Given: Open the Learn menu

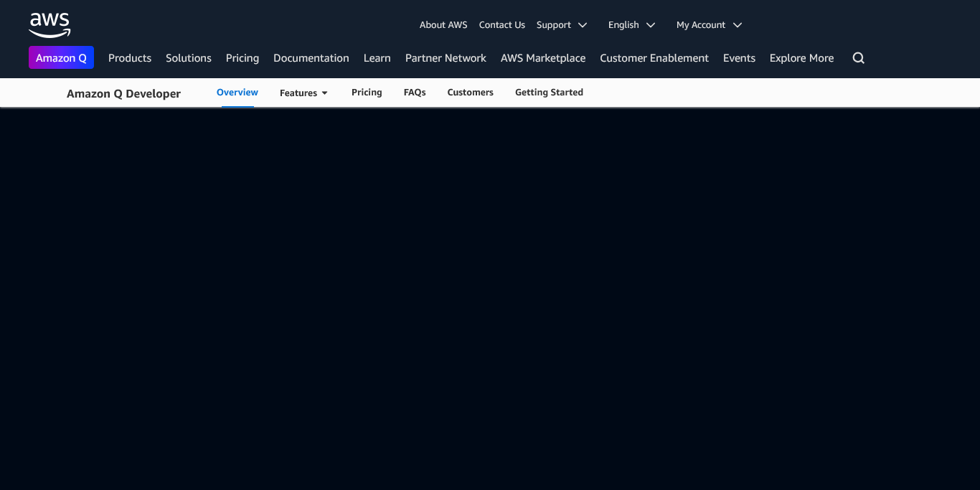Looking at the screenshot, I should click(x=377, y=58).
